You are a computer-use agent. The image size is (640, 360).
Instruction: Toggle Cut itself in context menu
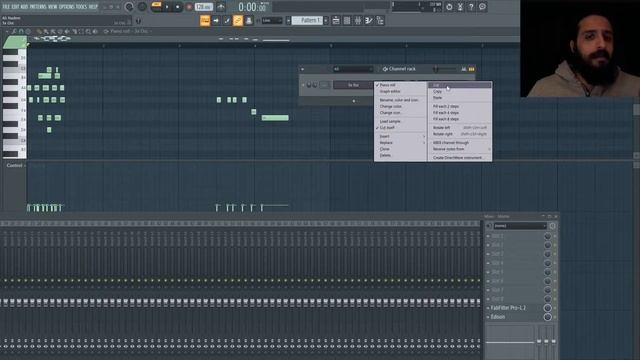click(400, 128)
